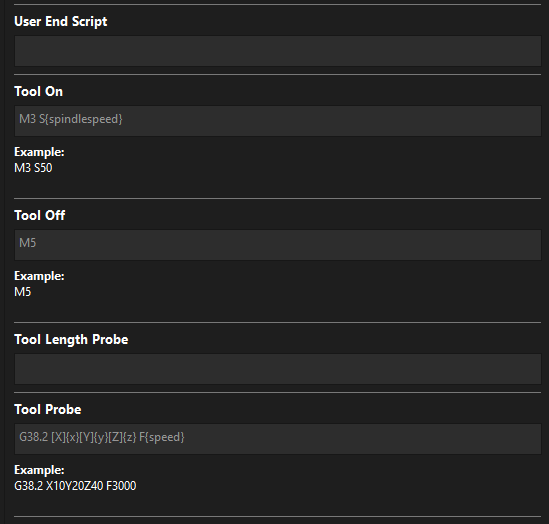This screenshot has width=549, height=524.
Task: Click the divider line above Tool Off
Action: 278,198
